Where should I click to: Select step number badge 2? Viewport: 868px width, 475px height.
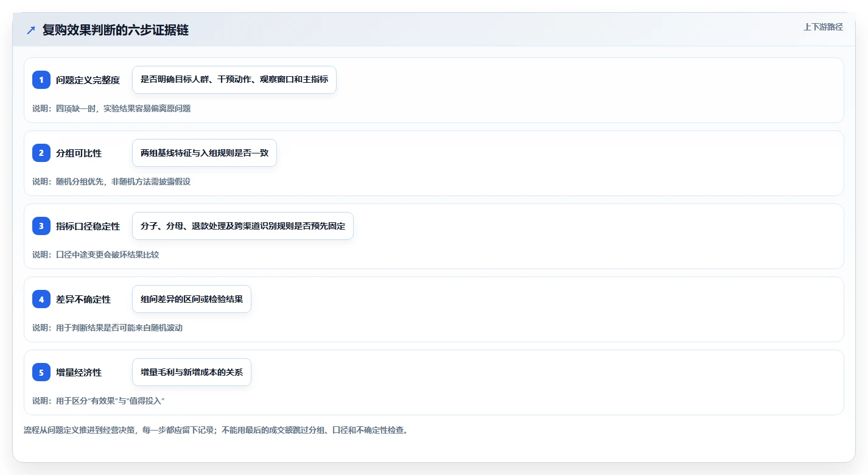click(x=41, y=153)
